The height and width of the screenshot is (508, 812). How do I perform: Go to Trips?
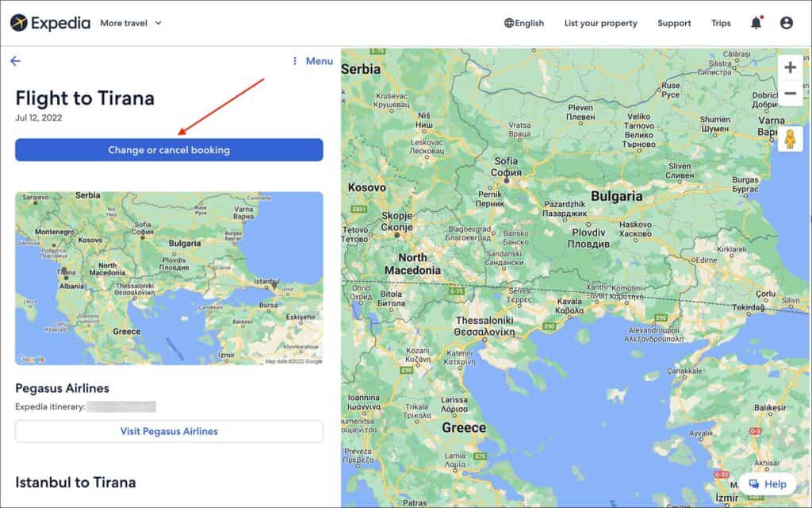pyautogui.click(x=721, y=23)
